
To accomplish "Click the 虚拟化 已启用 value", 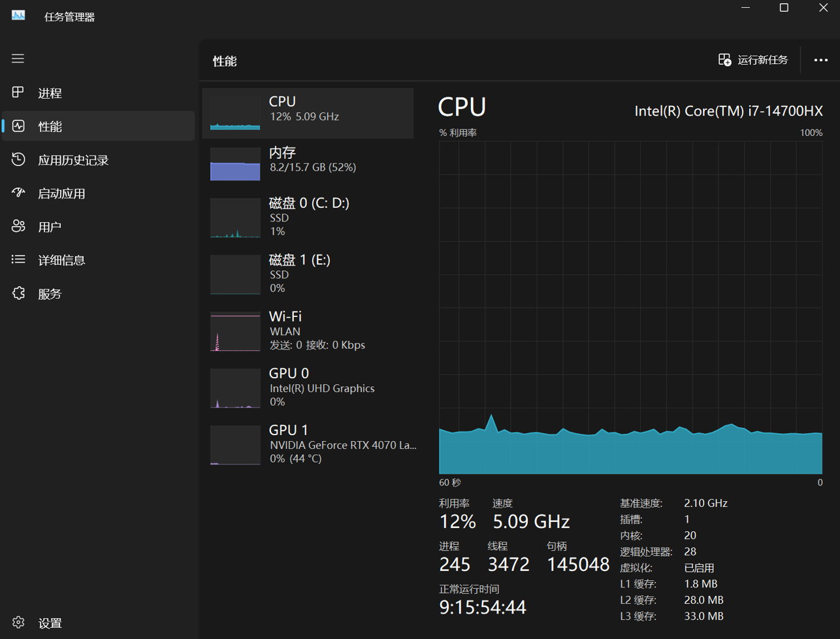I will click(699, 568).
